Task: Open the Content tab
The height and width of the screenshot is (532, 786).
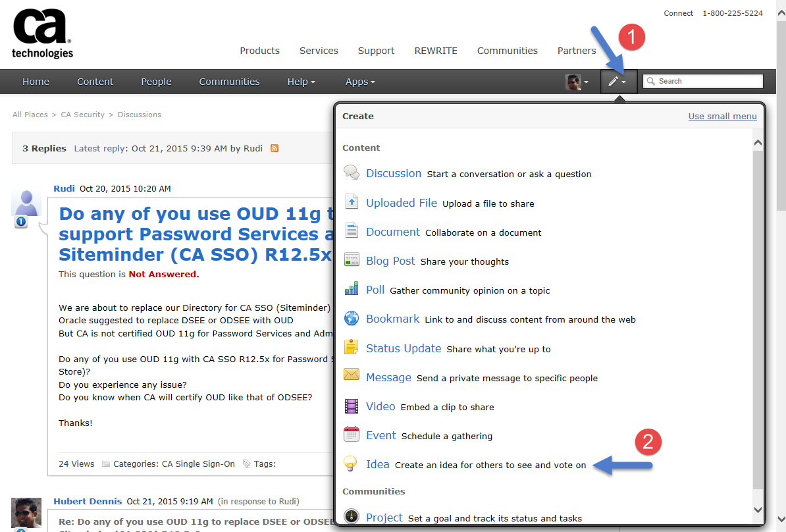Action: (x=95, y=82)
